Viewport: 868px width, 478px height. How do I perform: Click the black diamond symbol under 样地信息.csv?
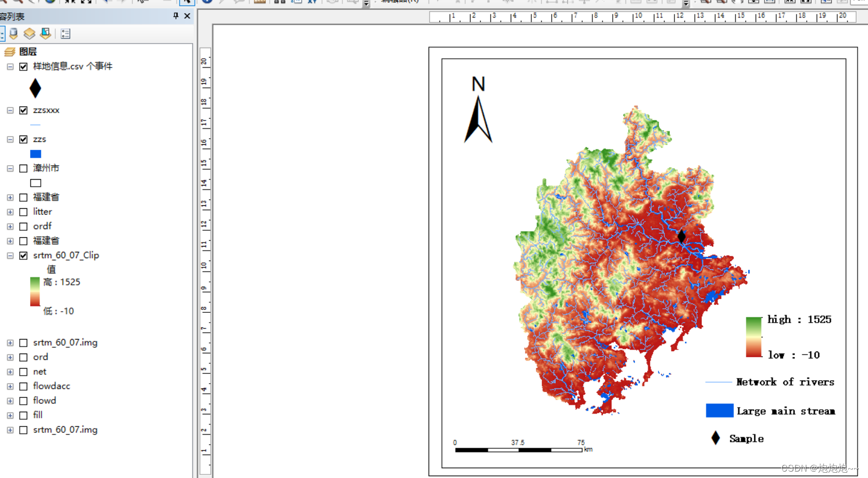(35, 88)
